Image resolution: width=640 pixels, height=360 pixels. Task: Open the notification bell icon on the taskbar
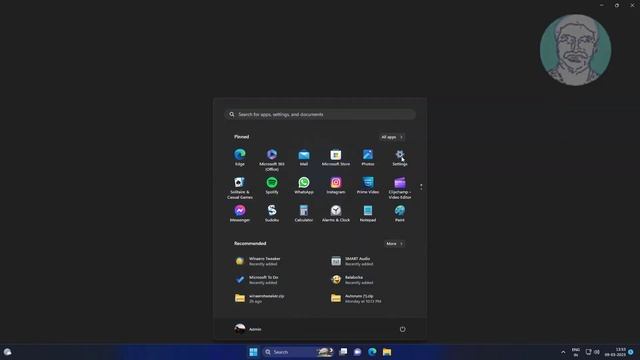click(631, 352)
